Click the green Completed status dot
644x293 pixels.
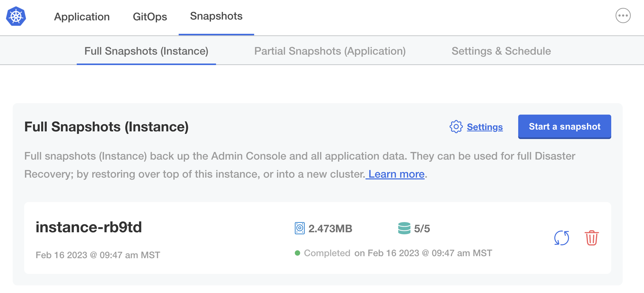click(x=298, y=253)
